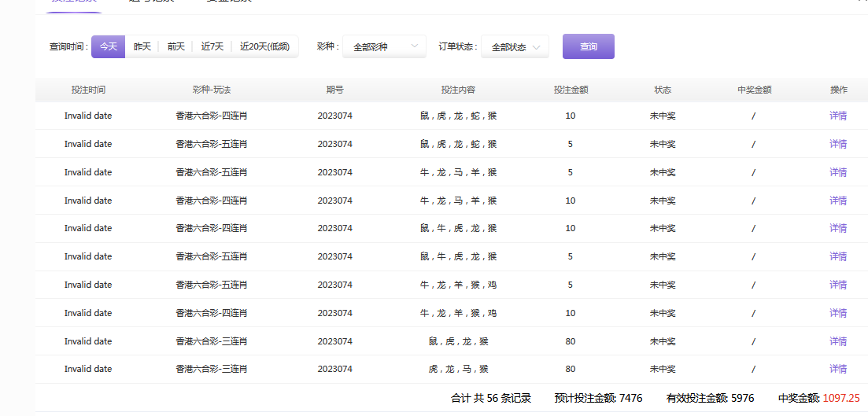Viewport: 868px width, 416px height.
Task: Click the 投注时间 column header
Action: click(88, 90)
